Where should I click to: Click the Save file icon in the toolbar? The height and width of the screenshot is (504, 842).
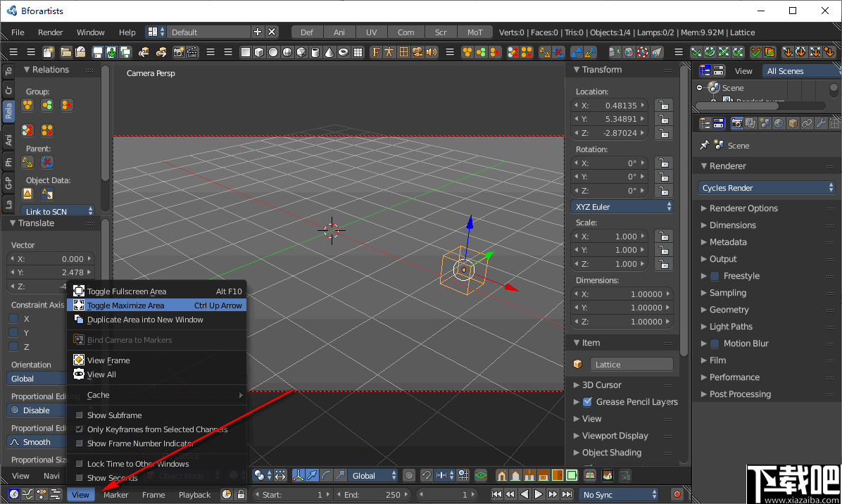click(99, 51)
